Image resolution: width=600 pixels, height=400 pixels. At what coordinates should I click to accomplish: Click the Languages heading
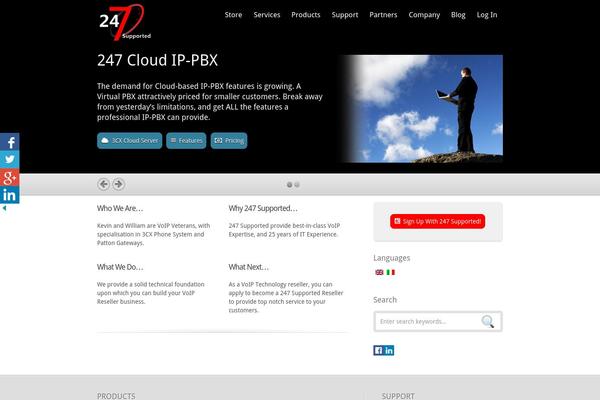(391, 258)
